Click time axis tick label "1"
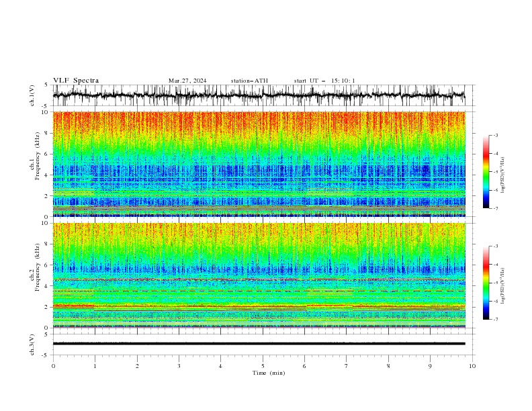This screenshot has height=411, width=532. click(x=95, y=366)
